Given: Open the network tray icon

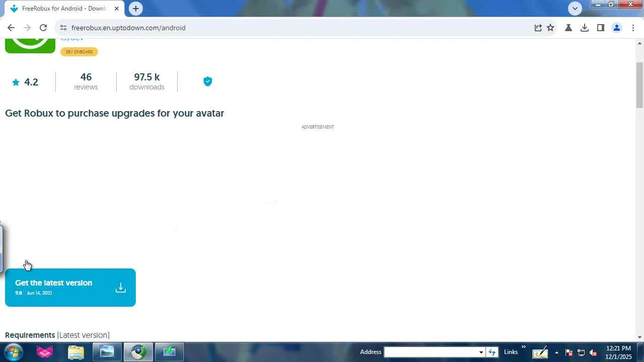Looking at the screenshot, I should tap(581, 352).
